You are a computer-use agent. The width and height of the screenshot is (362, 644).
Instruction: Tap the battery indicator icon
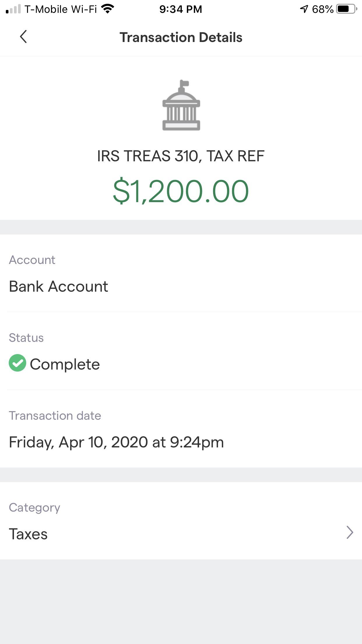pyautogui.click(x=345, y=9)
